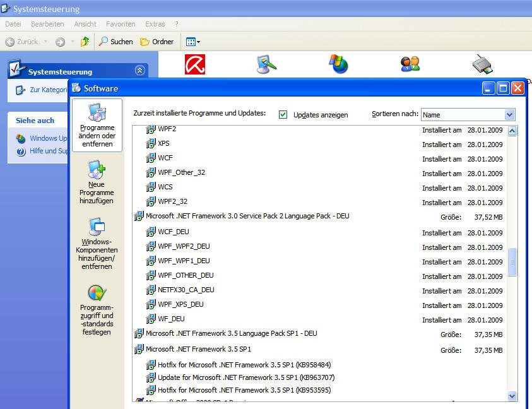This screenshot has width=532, height=409.
Task: Open the scanner and camera icon
Action: (482, 64)
